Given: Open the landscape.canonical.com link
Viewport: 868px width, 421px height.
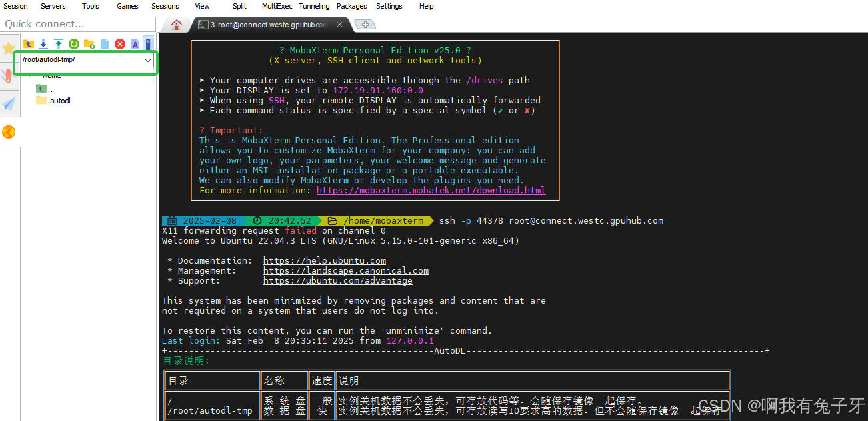Looking at the screenshot, I should pyautogui.click(x=346, y=271).
